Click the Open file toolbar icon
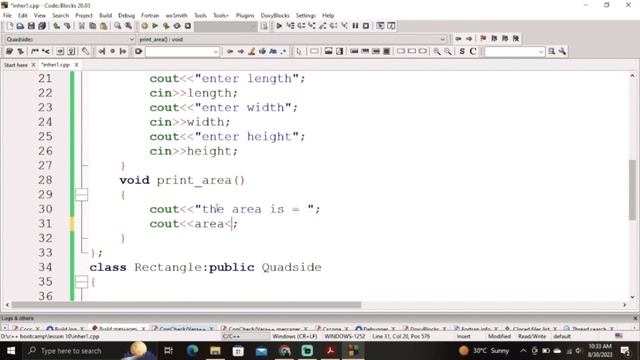Image resolution: width=640 pixels, height=360 pixels. tap(20, 26)
